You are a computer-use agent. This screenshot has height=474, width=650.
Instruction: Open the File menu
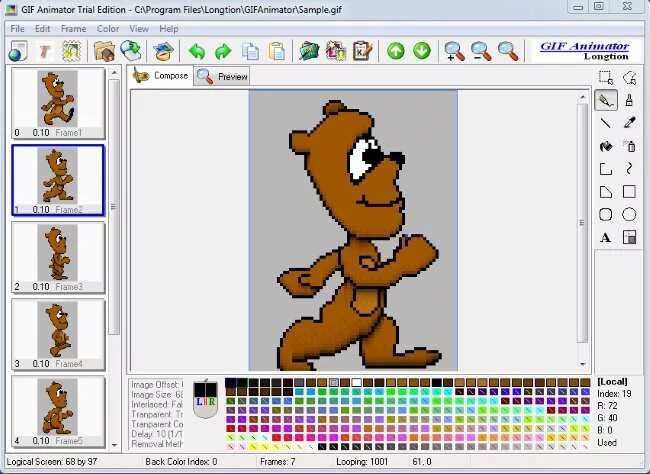coord(17,29)
